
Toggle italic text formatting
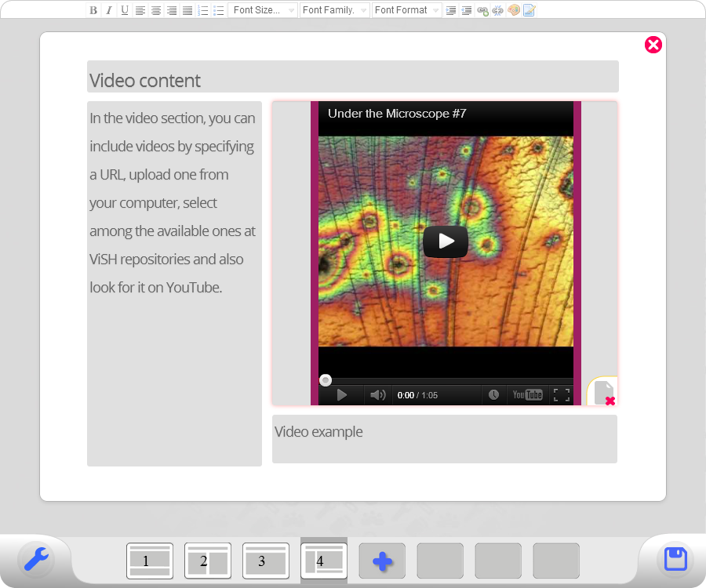pos(109,10)
